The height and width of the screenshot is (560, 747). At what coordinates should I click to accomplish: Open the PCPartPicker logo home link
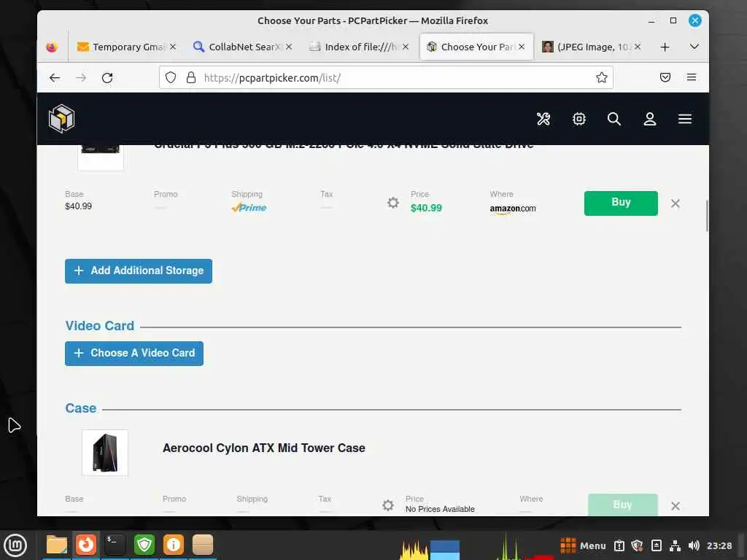61,119
